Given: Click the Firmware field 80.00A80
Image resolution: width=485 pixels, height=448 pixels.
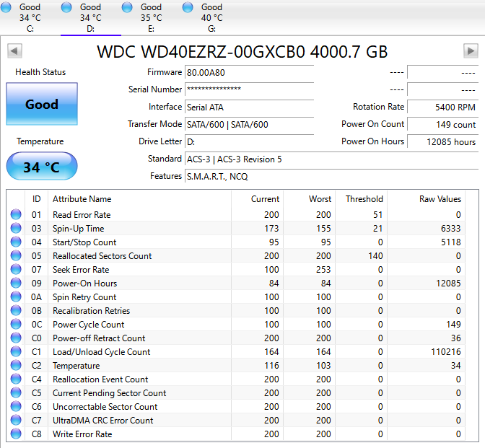Looking at the screenshot, I should coord(249,73).
